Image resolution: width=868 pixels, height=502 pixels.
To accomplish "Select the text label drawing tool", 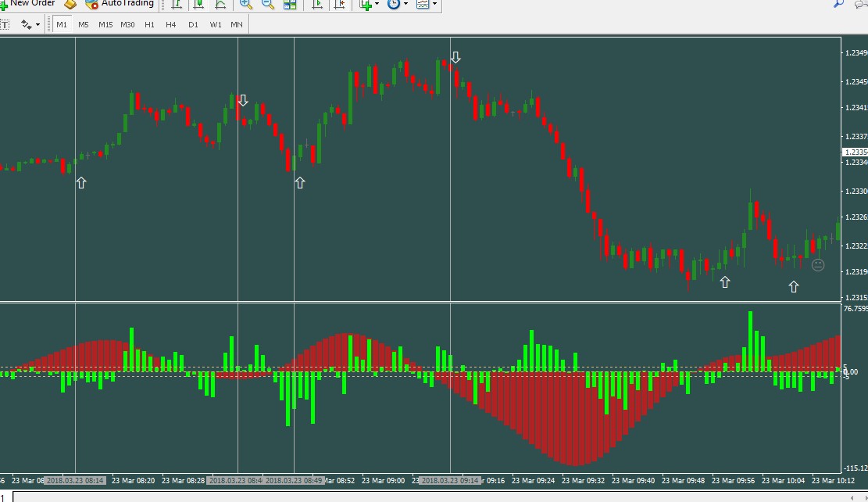I will (x=5, y=24).
